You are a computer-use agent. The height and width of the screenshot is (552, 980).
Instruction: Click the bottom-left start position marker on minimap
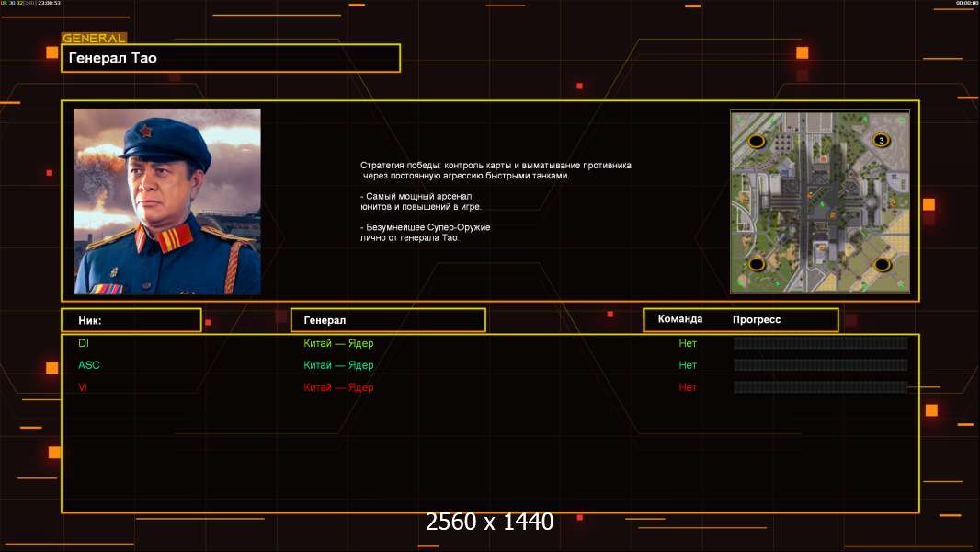[757, 264]
